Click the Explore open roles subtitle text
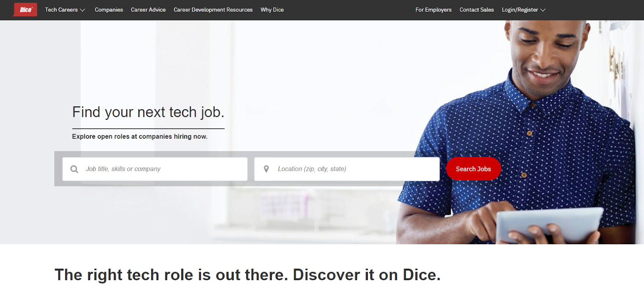Image resolution: width=644 pixels, height=291 pixels. [x=140, y=137]
